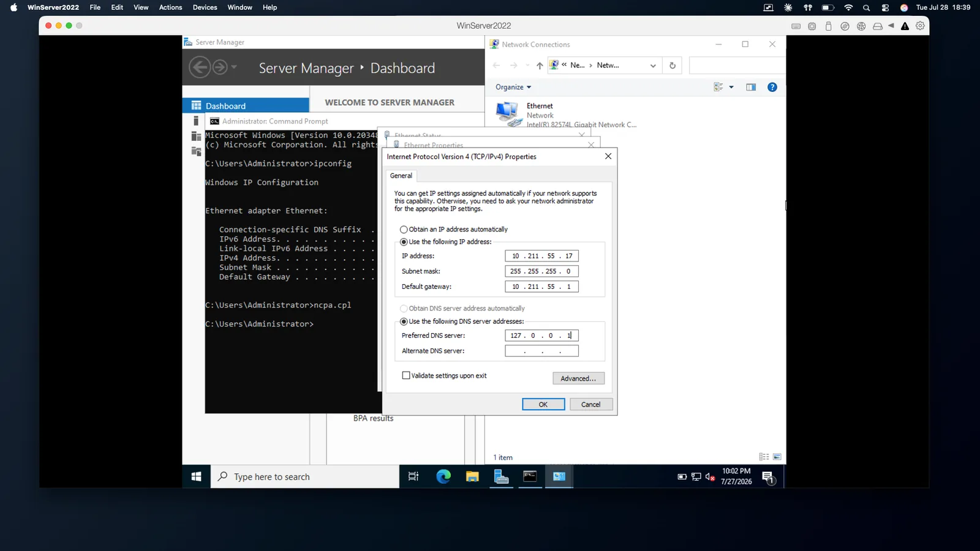Select Use the following DNS server addresses
The height and width of the screenshot is (551, 980).
[x=404, y=321]
